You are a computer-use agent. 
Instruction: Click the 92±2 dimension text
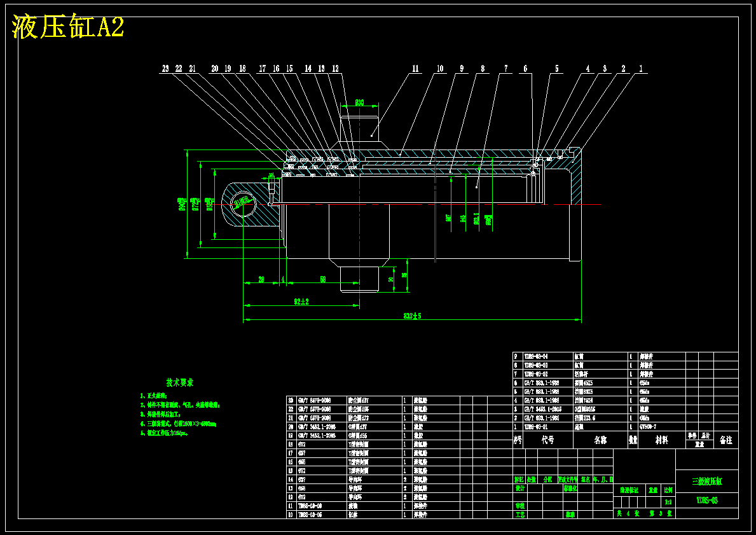[301, 302]
